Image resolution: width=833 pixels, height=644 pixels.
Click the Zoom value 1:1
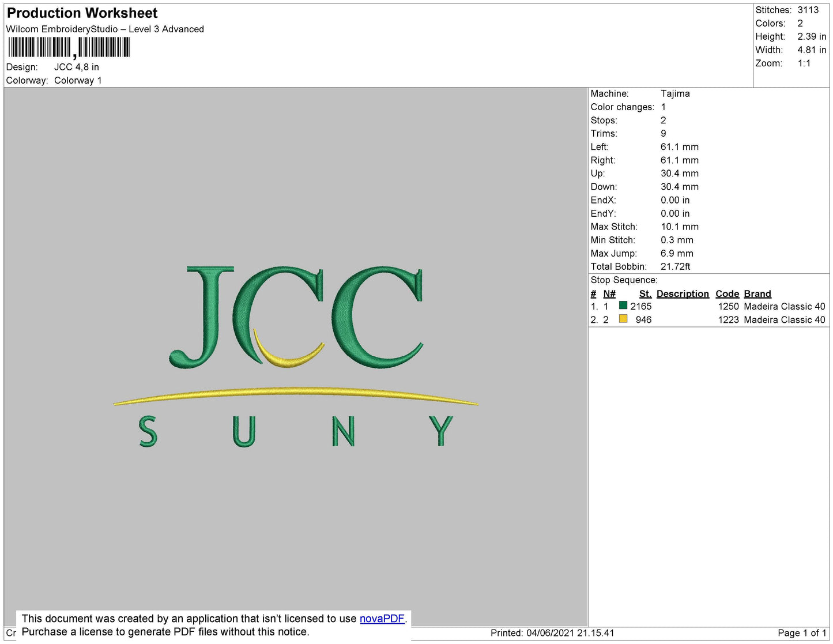[x=804, y=63]
